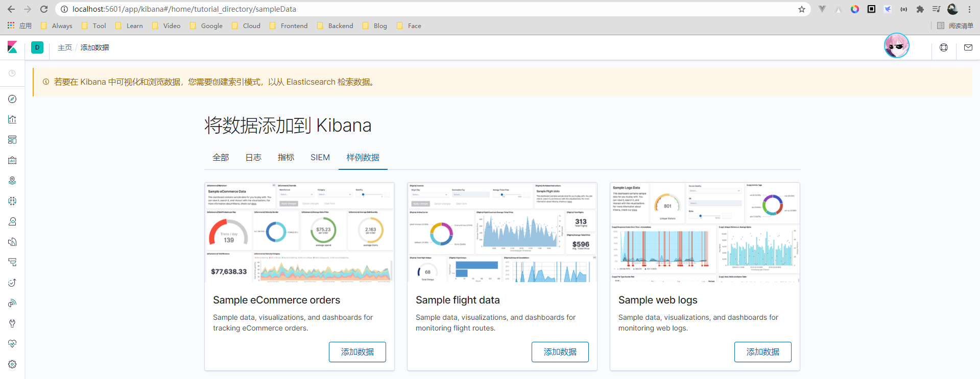
Task: Add the Sample flight data set
Action: click(560, 352)
